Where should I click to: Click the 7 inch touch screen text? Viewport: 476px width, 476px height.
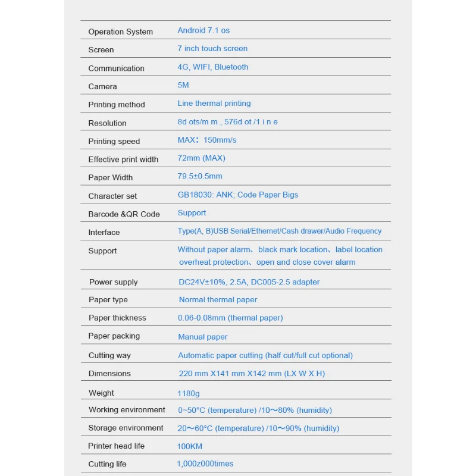pos(212,49)
